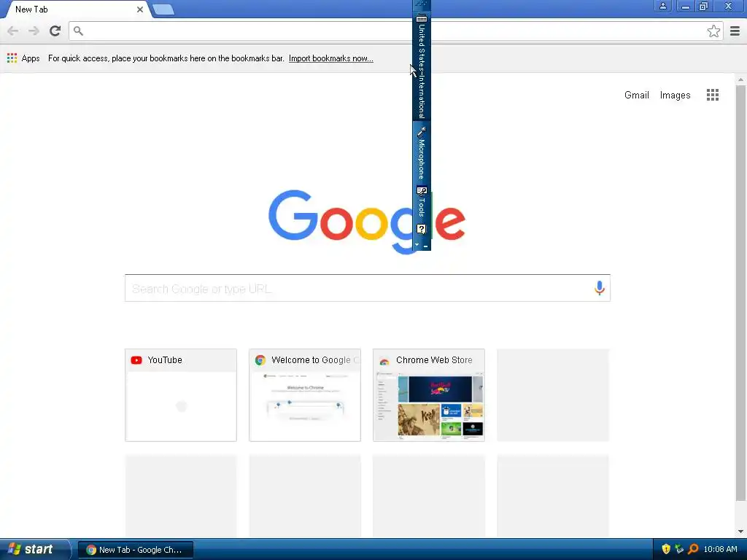Reload the current page
The image size is (747, 560).
55,31
